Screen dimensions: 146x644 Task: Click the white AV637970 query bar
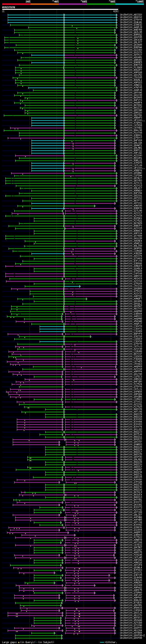coord(60,10)
